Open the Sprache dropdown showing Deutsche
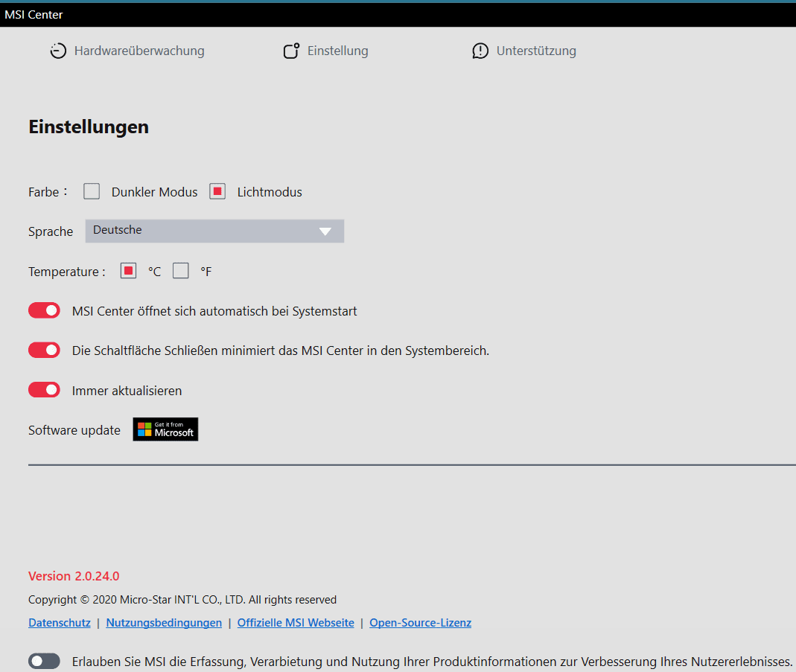 [x=214, y=231]
